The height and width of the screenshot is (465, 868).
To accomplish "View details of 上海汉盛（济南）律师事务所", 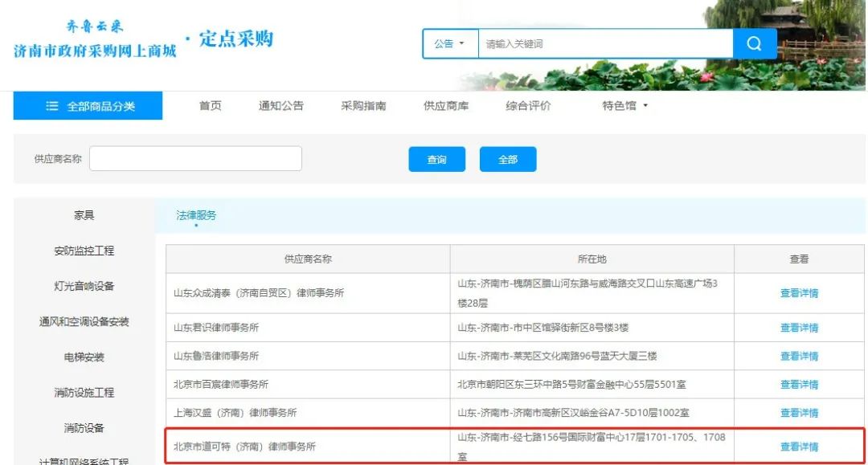I will pos(799,413).
